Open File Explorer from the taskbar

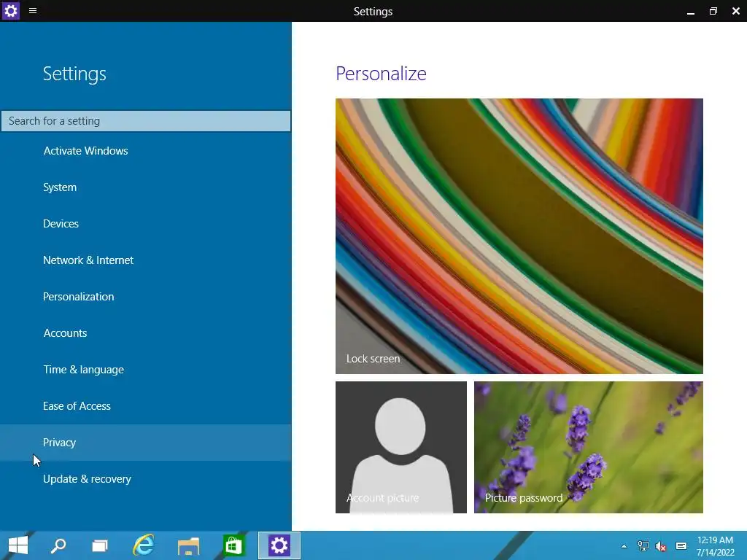tap(188, 545)
